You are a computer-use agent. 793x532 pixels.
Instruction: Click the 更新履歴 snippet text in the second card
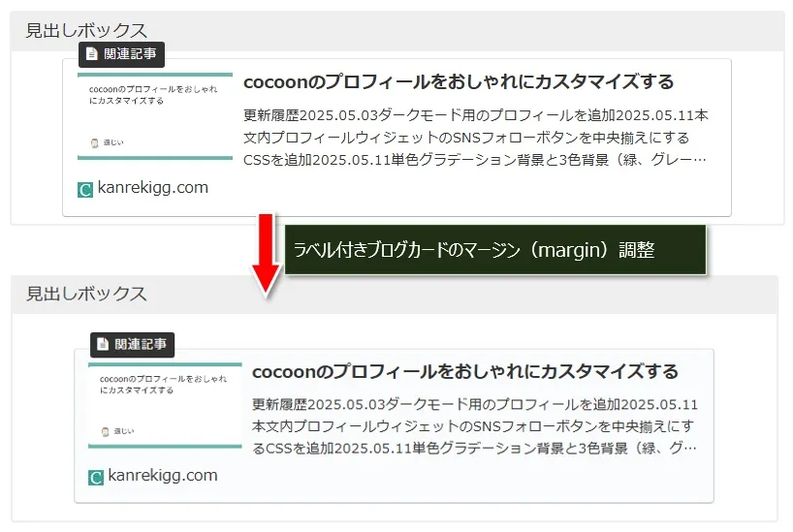tap(475, 426)
